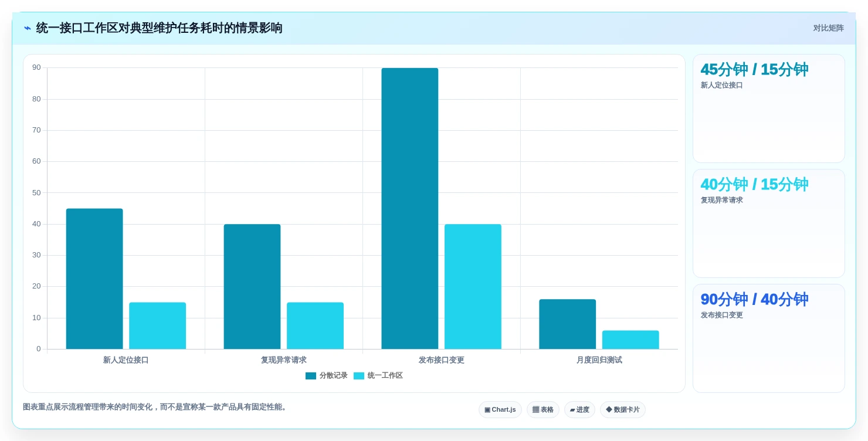Click the footnote about 流程管理 time changes
Viewport: 868px width, 441px height.
pos(156,407)
